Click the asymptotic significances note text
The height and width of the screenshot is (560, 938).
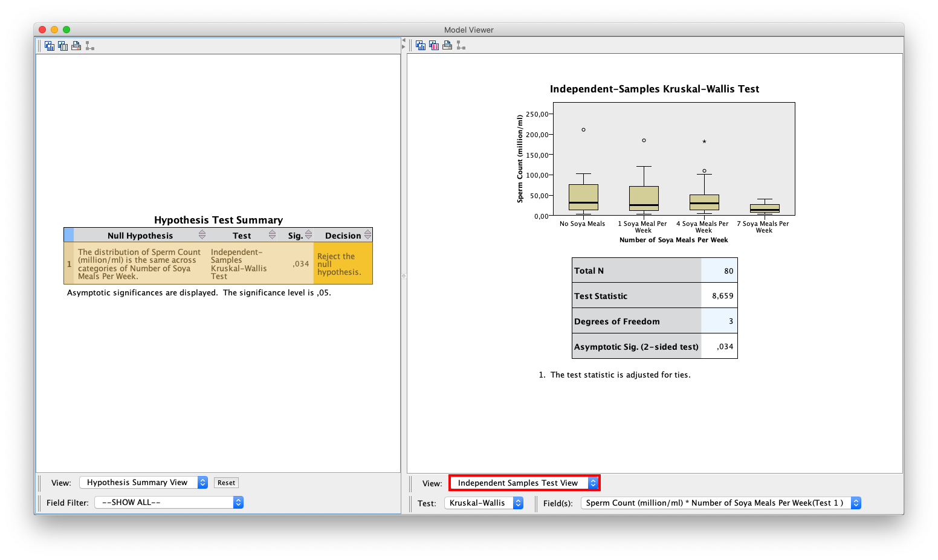(x=199, y=292)
